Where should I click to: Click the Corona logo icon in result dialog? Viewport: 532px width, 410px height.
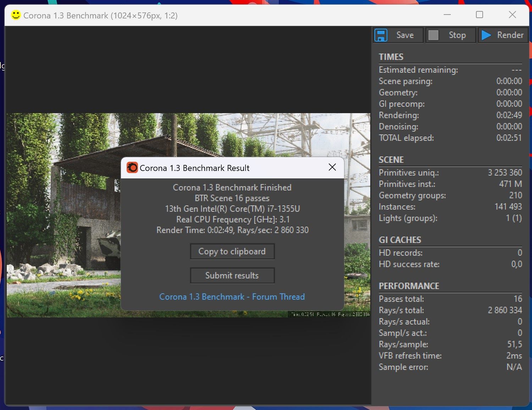tap(132, 168)
